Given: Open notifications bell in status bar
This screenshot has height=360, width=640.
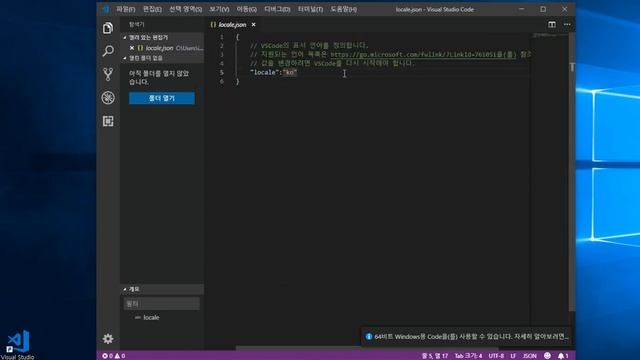Looking at the screenshot, I should (x=563, y=356).
